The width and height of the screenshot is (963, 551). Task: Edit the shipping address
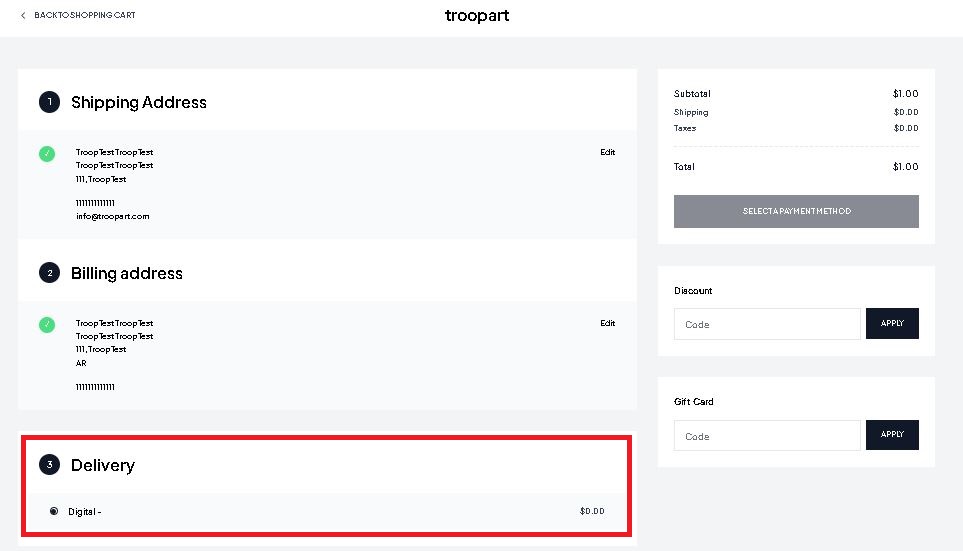point(607,152)
